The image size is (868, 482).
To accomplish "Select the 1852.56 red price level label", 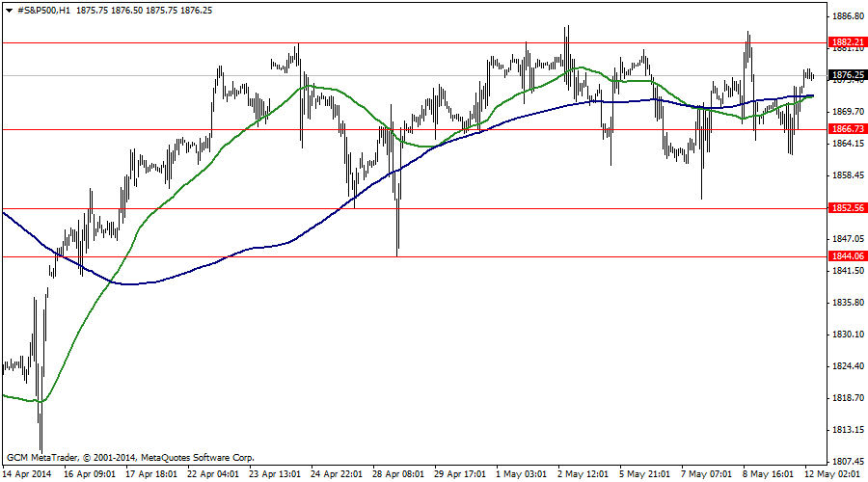I will (848, 208).
